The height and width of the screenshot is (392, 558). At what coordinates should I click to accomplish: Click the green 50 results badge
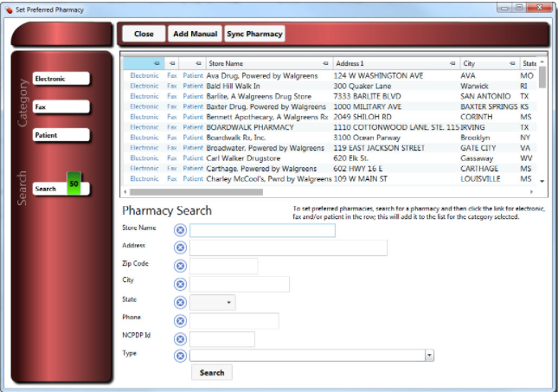[x=74, y=183]
